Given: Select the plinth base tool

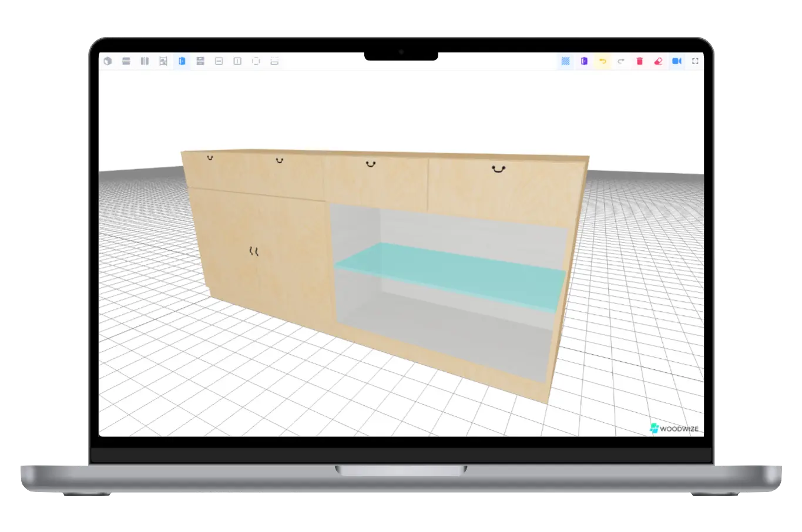Looking at the screenshot, I should point(274,61).
